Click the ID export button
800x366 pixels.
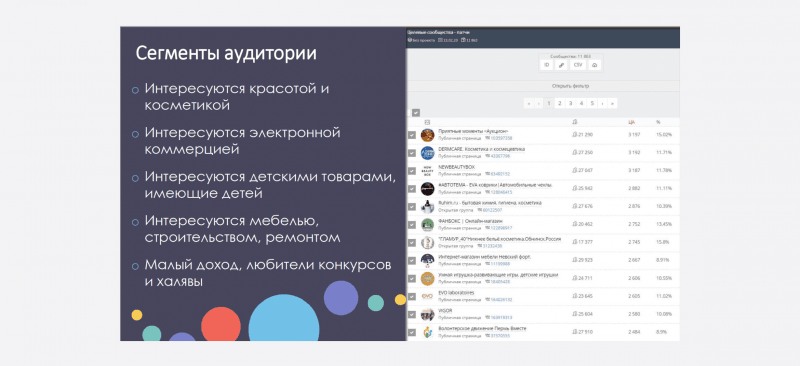[x=546, y=65]
